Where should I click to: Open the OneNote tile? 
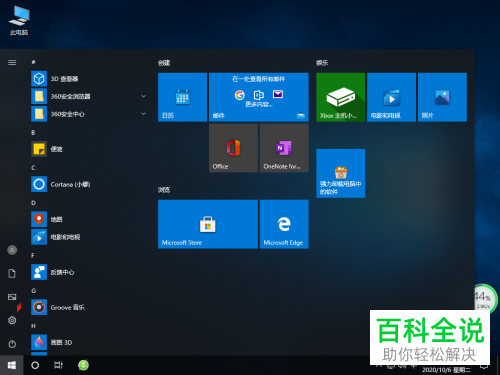pyautogui.click(x=284, y=148)
